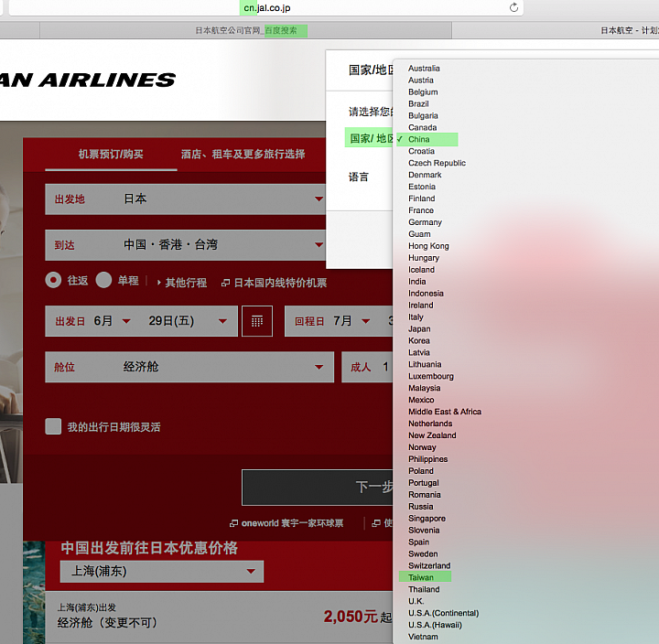Select Guam from the country list
Screen dimensions: 659x644
tap(419, 234)
